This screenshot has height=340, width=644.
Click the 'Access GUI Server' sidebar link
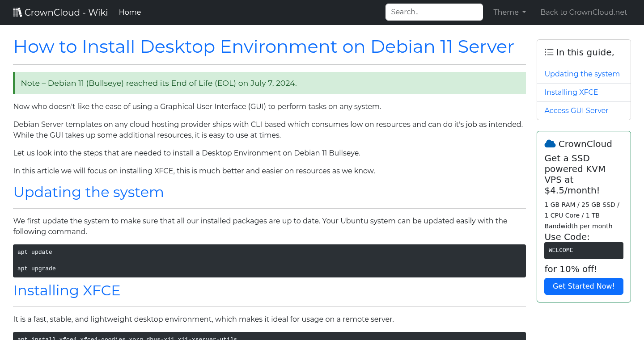(x=576, y=110)
